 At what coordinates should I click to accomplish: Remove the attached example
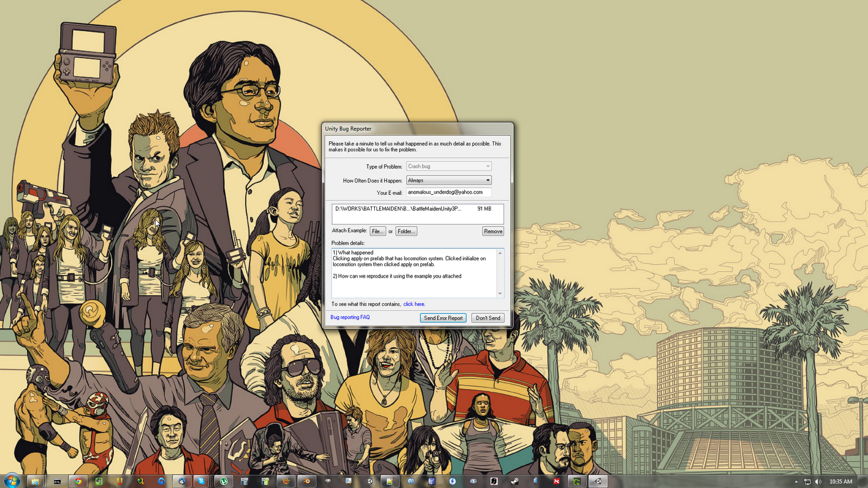click(493, 232)
